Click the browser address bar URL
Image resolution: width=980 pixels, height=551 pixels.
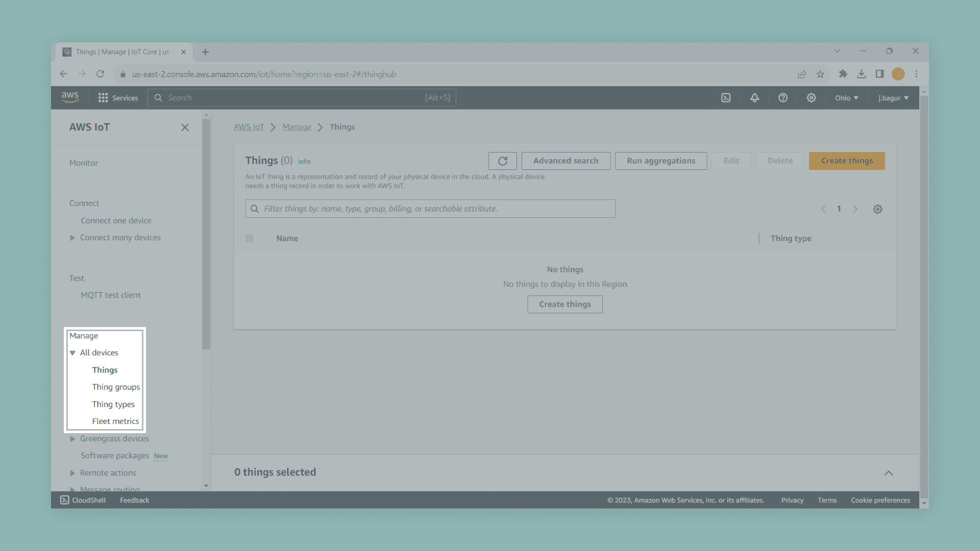(x=264, y=74)
